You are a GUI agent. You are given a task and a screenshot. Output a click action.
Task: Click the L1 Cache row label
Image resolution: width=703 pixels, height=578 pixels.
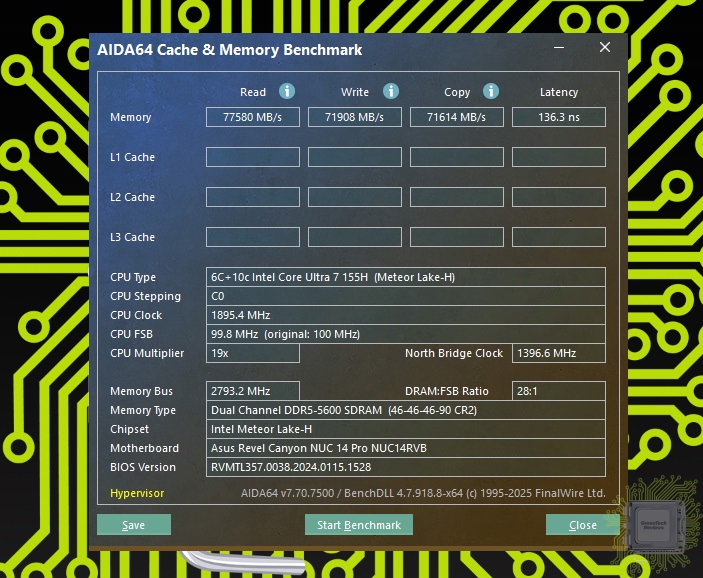click(x=132, y=157)
